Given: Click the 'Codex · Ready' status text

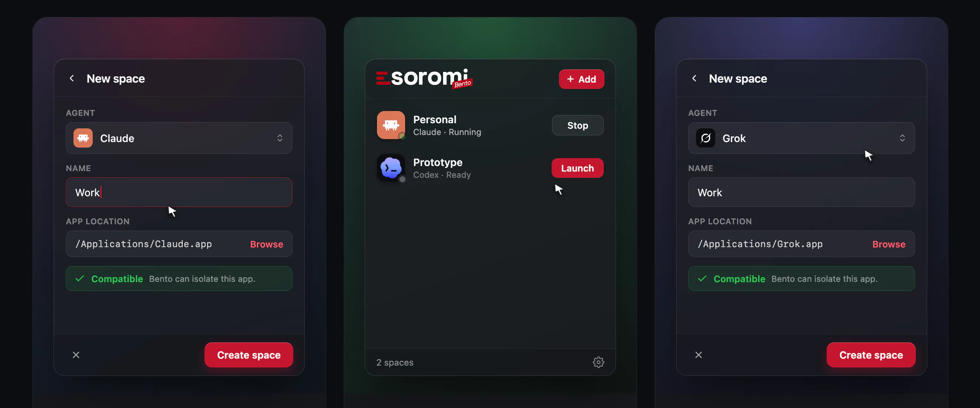Looking at the screenshot, I should (x=442, y=175).
